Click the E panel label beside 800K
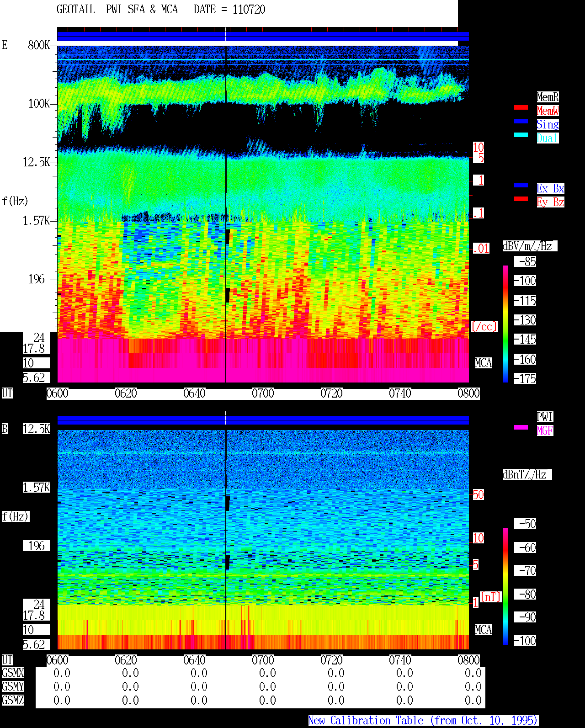Screen dimensions: 585x728 pyautogui.click(x=5, y=45)
